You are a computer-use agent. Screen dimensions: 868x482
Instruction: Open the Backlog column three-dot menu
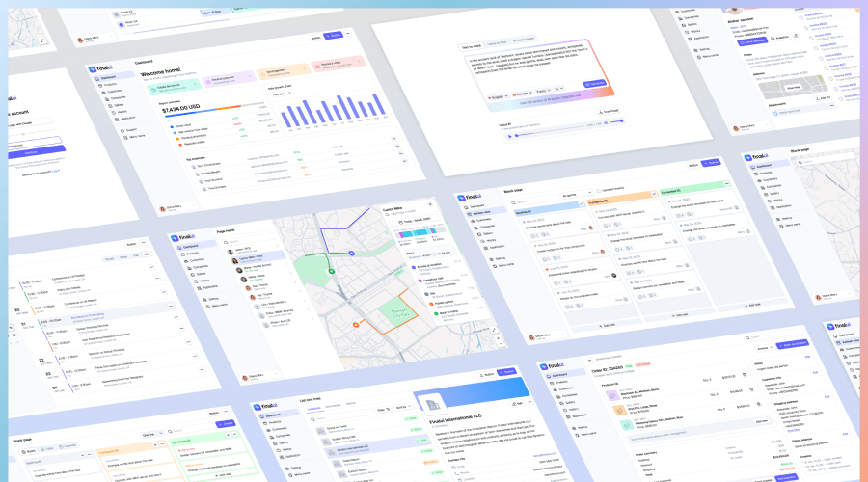point(582,203)
